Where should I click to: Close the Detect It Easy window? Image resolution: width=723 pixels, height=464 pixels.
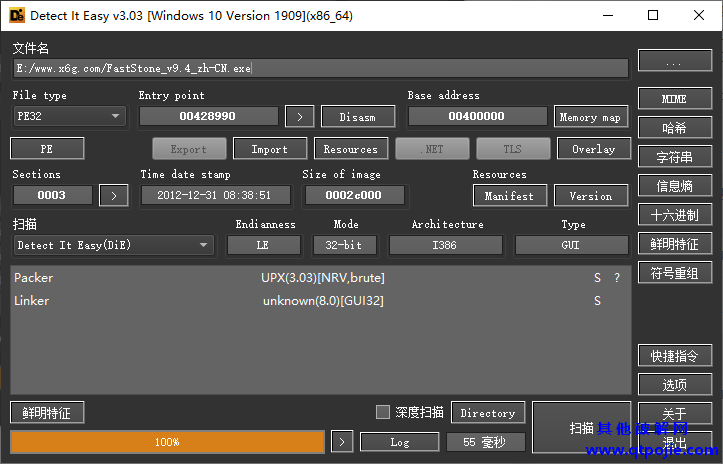point(699,15)
